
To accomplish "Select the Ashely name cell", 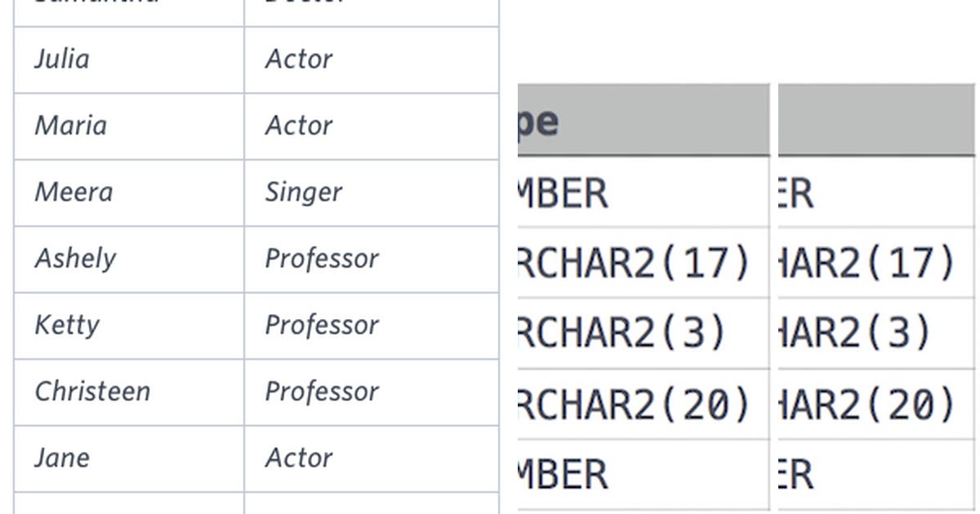I will coord(129,259).
